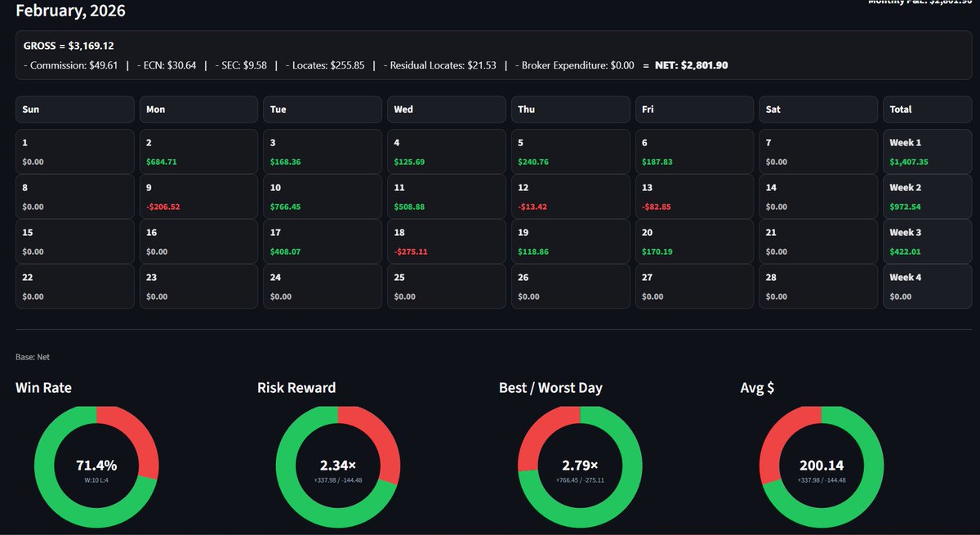Click the February, 2026 heading
Viewport: 980px width, 535px height.
pyautogui.click(x=70, y=11)
